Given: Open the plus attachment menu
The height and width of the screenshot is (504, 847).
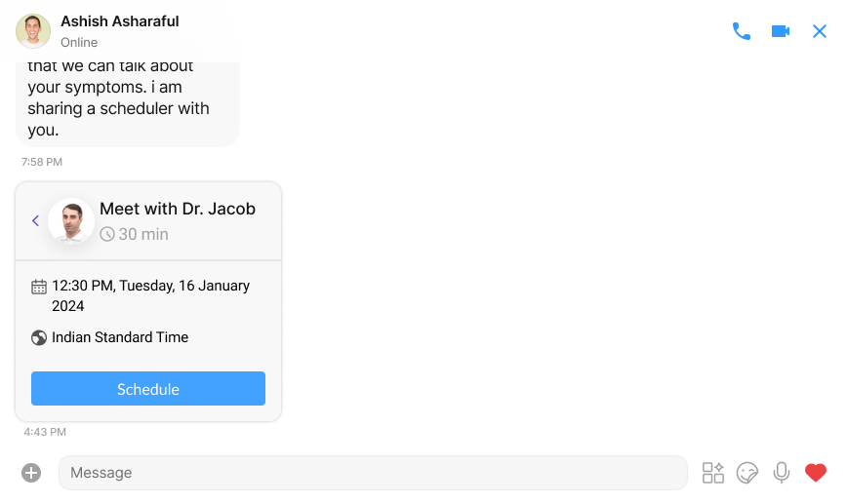Looking at the screenshot, I should (x=31, y=473).
